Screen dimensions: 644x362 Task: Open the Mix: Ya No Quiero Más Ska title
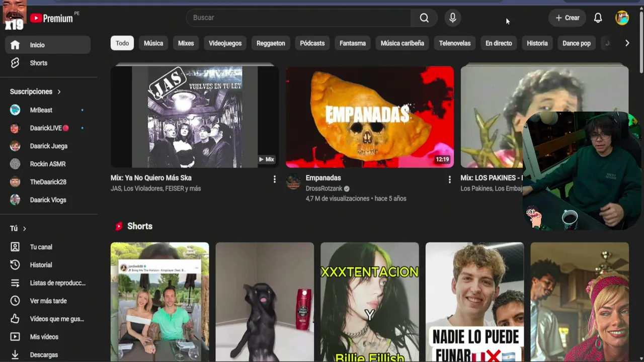[151, 178]
